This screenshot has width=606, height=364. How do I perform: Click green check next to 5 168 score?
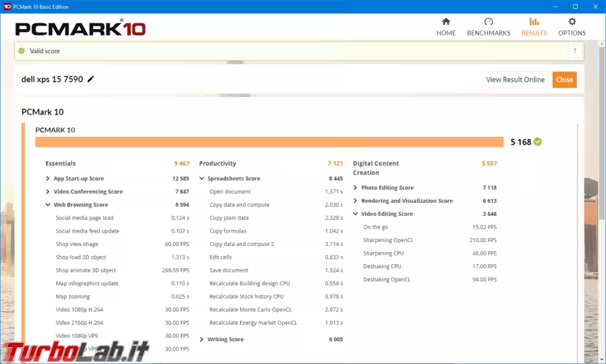click(538, 142)
